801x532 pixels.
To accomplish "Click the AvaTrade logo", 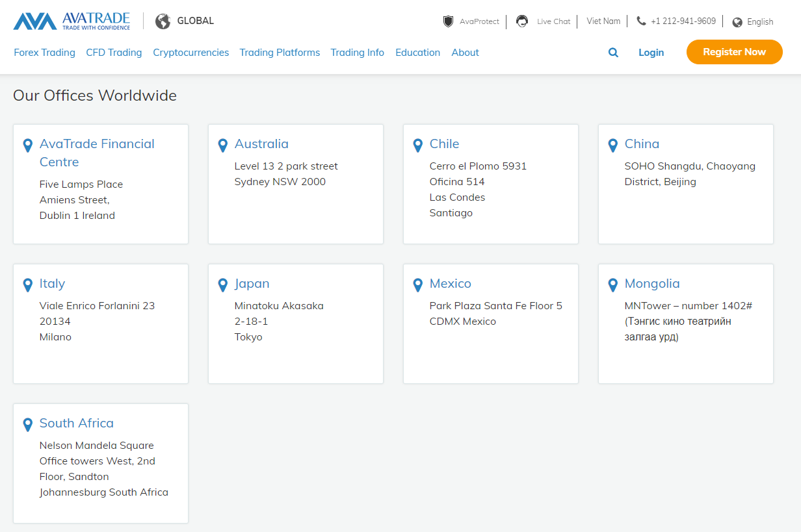I will (x=72, y=21).
